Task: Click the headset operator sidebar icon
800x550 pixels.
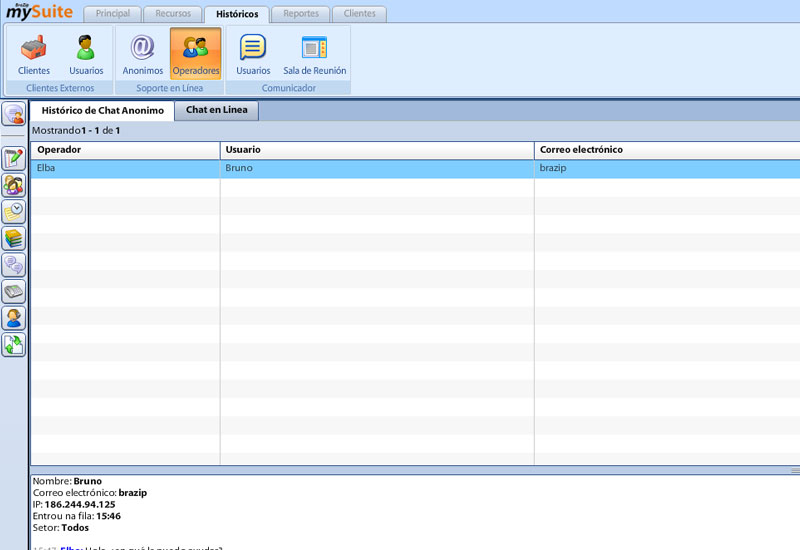Action: click(14, 319)
